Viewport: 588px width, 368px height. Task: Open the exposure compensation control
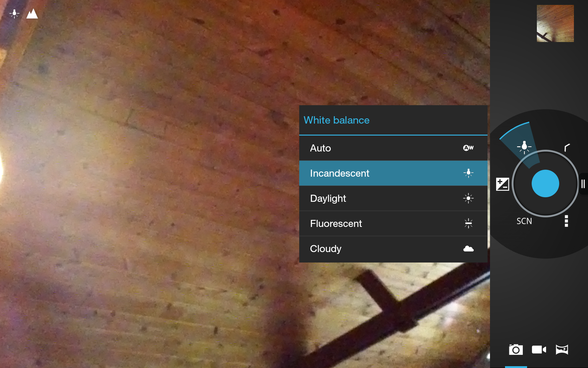click(502, 184)
